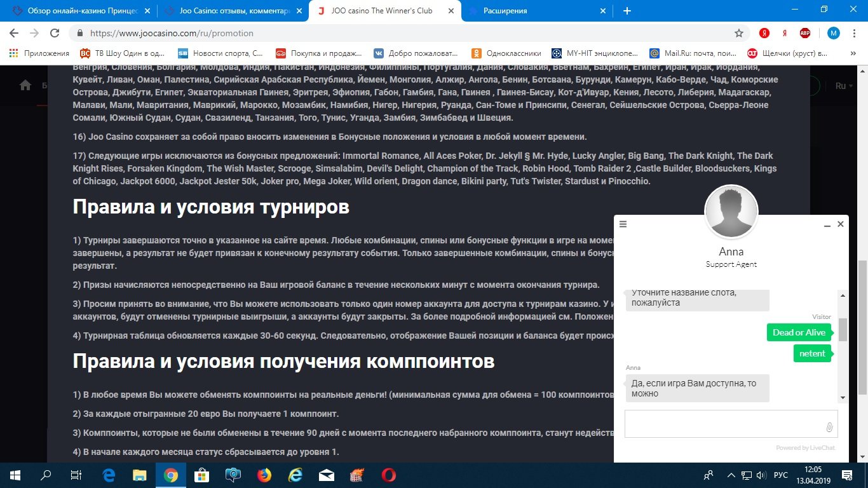This screenshot has height=488, width=868.
Task: Show hidden system tray icons
Action: 730,475
